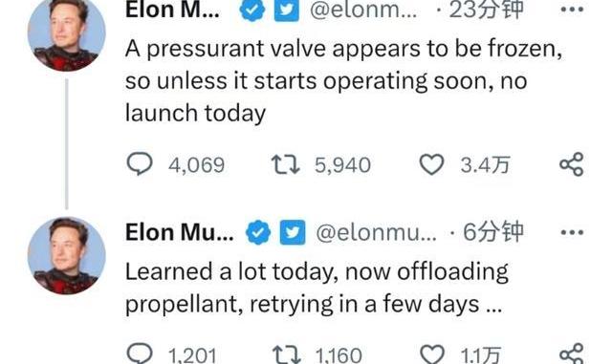Screen dimensions: 612x364
Task: Share the pressurant valve tweet
Action: pos(572,164)
